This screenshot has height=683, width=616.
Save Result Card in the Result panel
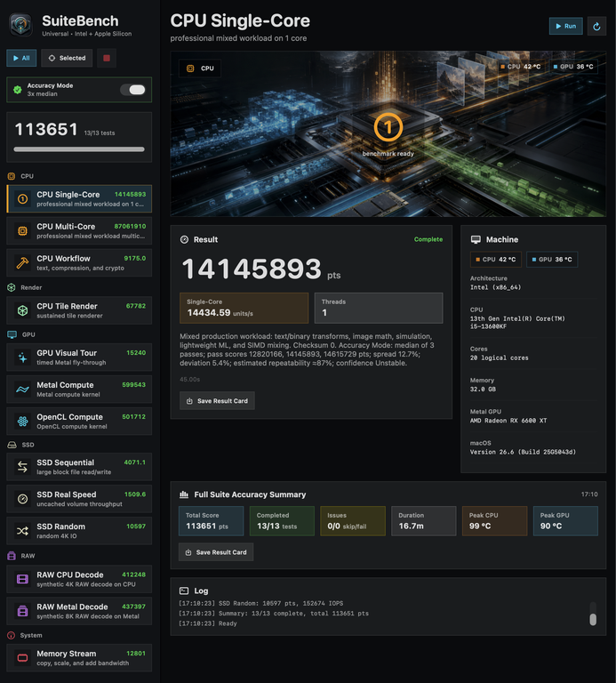click(217, 401)
